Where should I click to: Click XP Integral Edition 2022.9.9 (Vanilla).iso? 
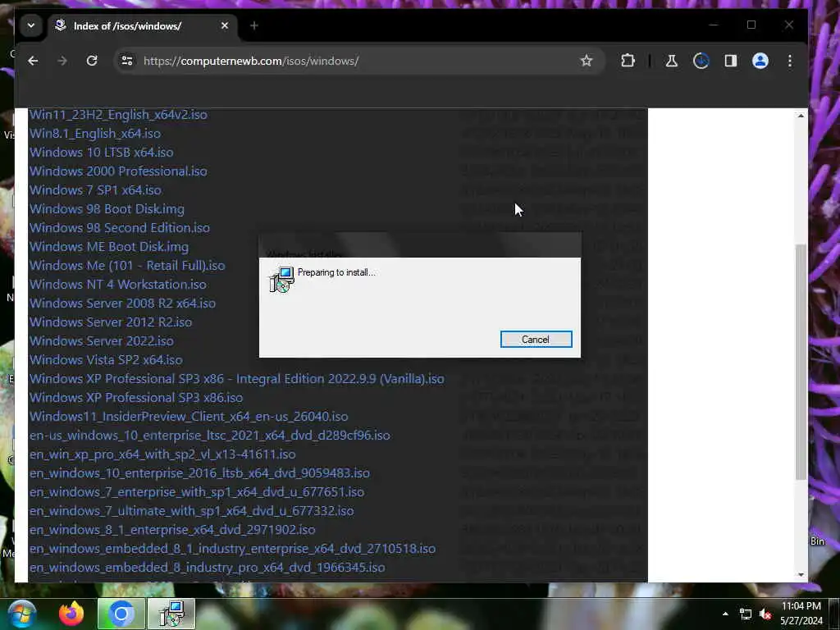237,379
